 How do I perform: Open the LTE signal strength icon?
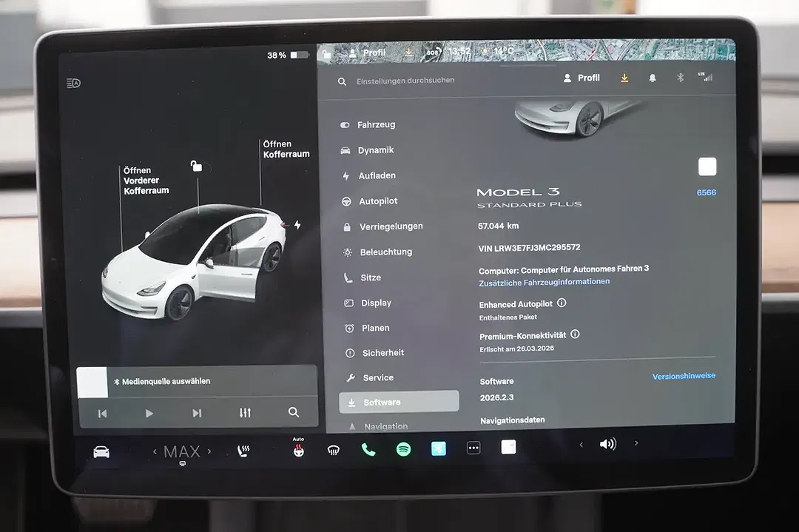point(706,77)
